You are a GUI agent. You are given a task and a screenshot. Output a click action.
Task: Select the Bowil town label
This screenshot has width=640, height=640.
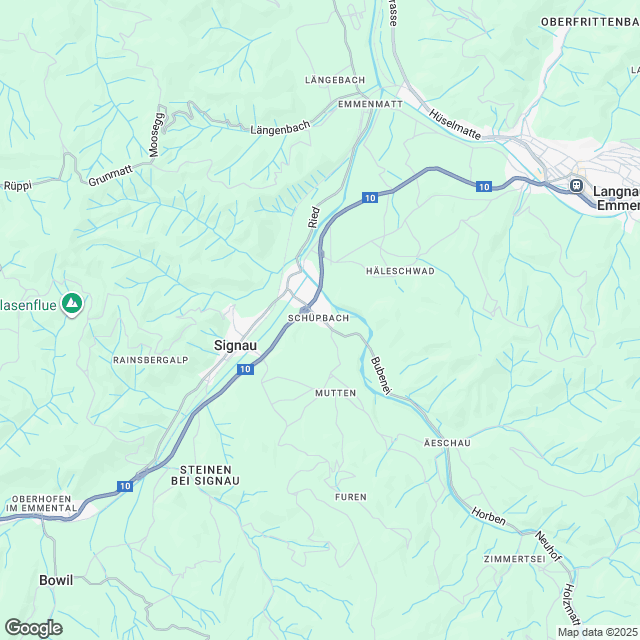pos(56,580)
